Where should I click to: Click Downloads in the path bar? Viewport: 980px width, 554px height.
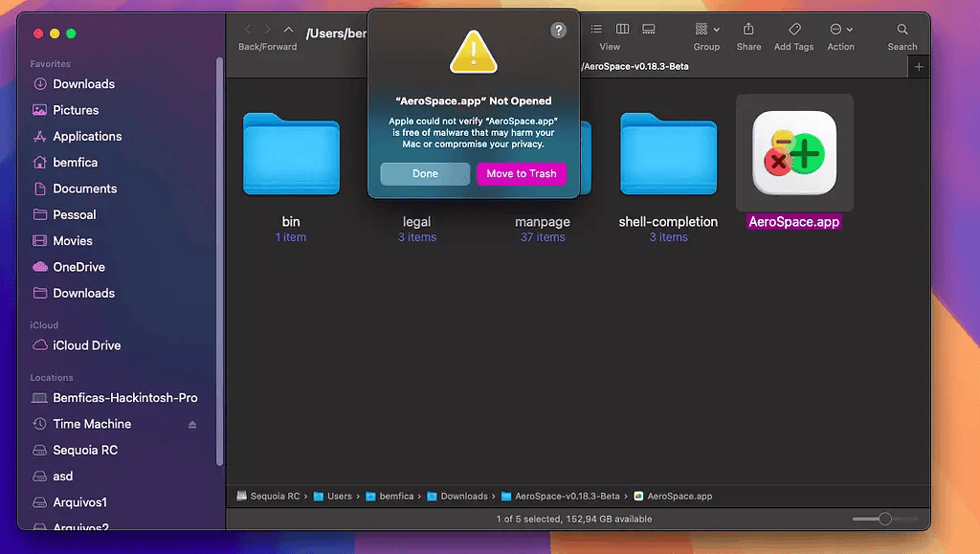click(x=463, y=497)
